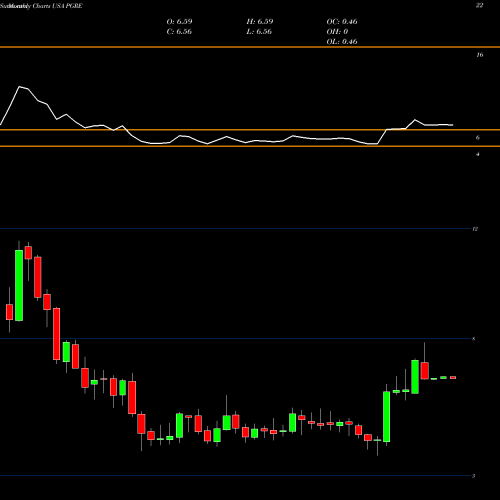Click the '8' price axis label
This screenshot has width=500, height=500.
point(474,339)
